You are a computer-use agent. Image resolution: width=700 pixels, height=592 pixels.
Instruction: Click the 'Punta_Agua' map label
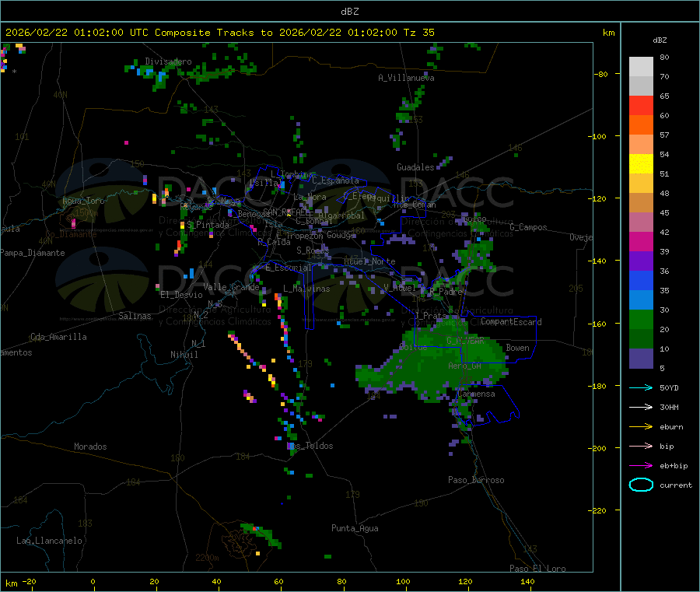tap(355, 528)
